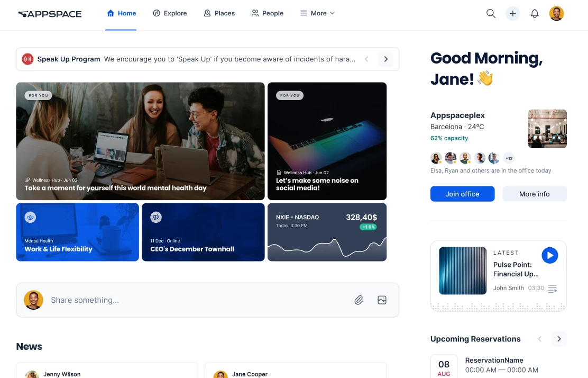Click the Appspace logo
The image size is (588, 378).
pos(50,14)
